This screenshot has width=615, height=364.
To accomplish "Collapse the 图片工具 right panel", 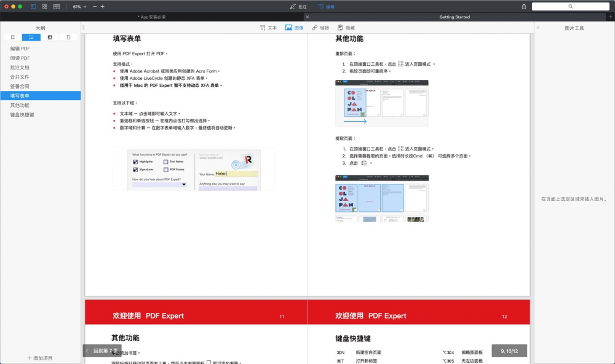I will click(538, 28).
